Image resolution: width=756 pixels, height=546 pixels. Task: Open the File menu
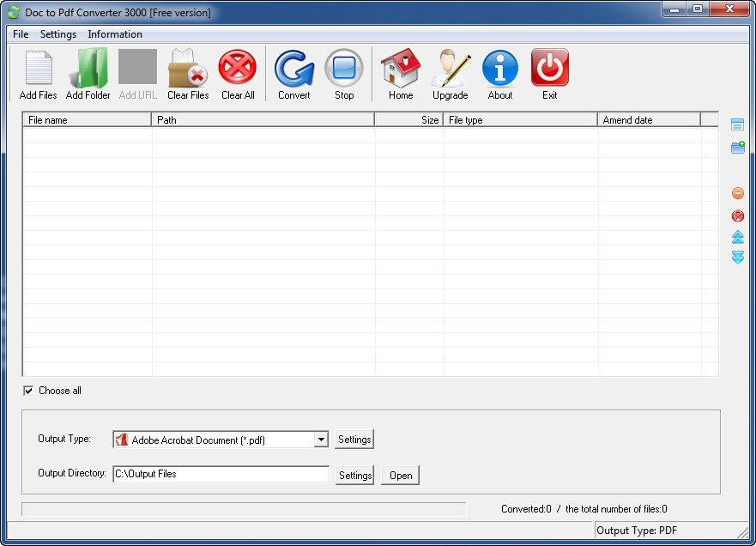click(20, 34)
